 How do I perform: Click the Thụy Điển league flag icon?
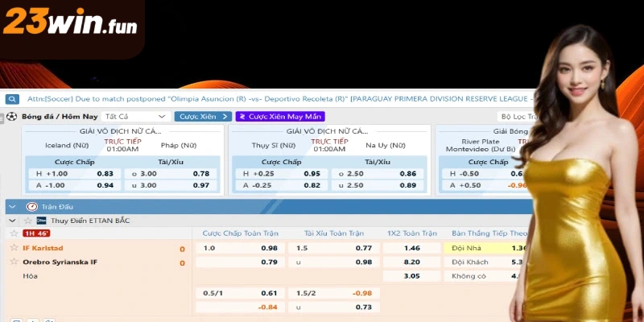(x=41, y=221)
